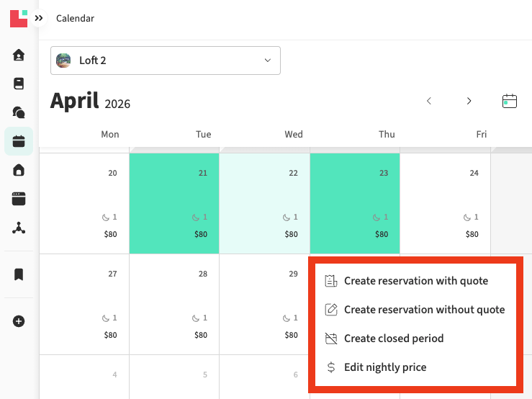Open the reservations book sidebar icon
This screenshot has height=399, width=532.
coord(19,84)
